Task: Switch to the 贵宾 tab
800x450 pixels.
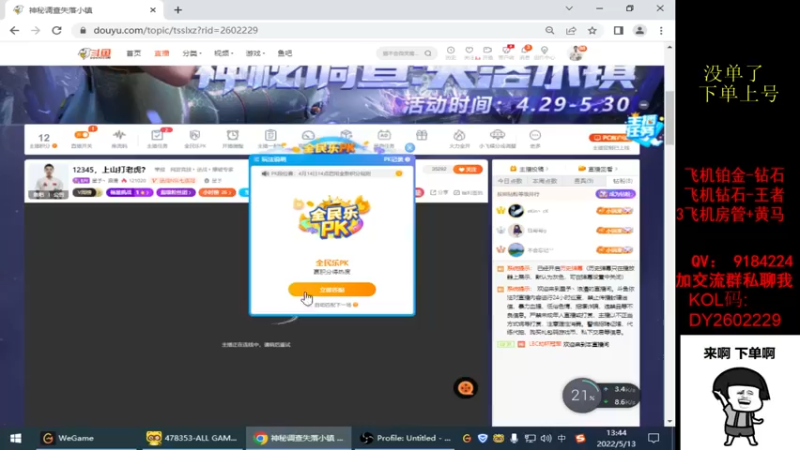Action: (x=583, y=181)
